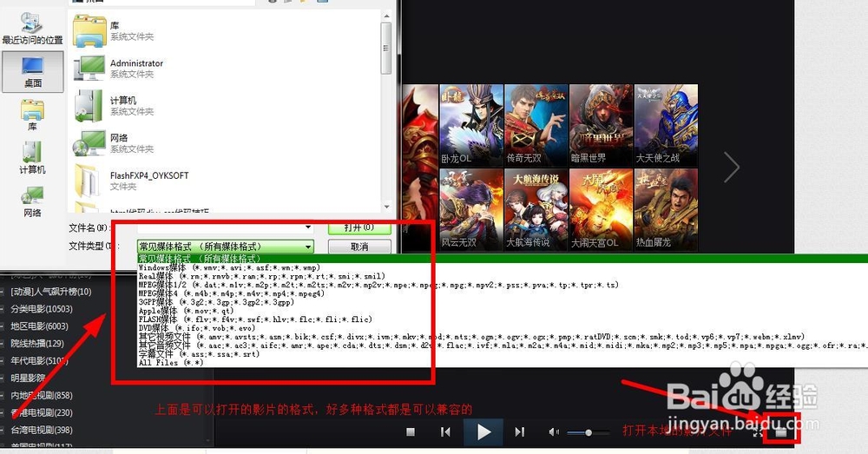Viewport: 868px width, 454px height.
Task: Open local video file with folder icon
Action: click(781, 432)
